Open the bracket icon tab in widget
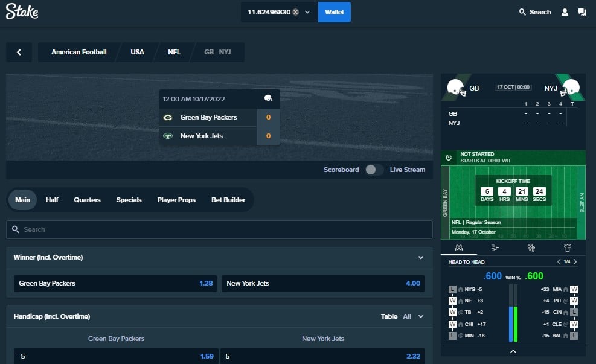The height and width of the screenshot is (364, 596). (495, 247)
